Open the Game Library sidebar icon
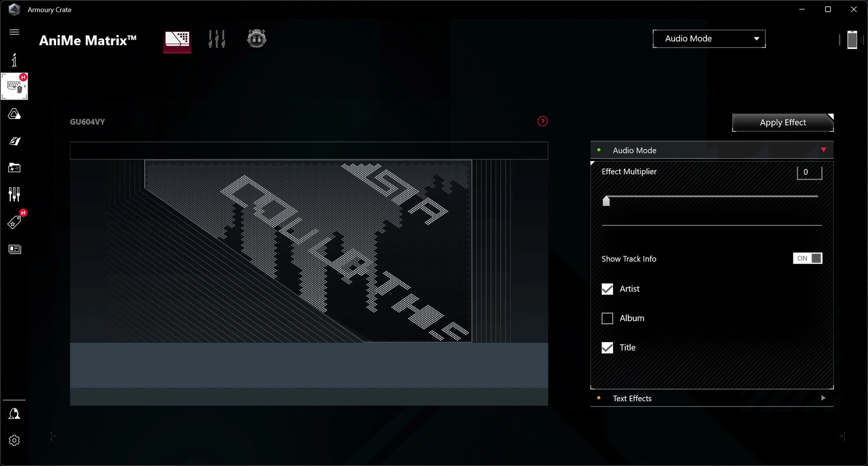Image resolution: width=868 pixels, height=466 pixels. tap(14, 168)
